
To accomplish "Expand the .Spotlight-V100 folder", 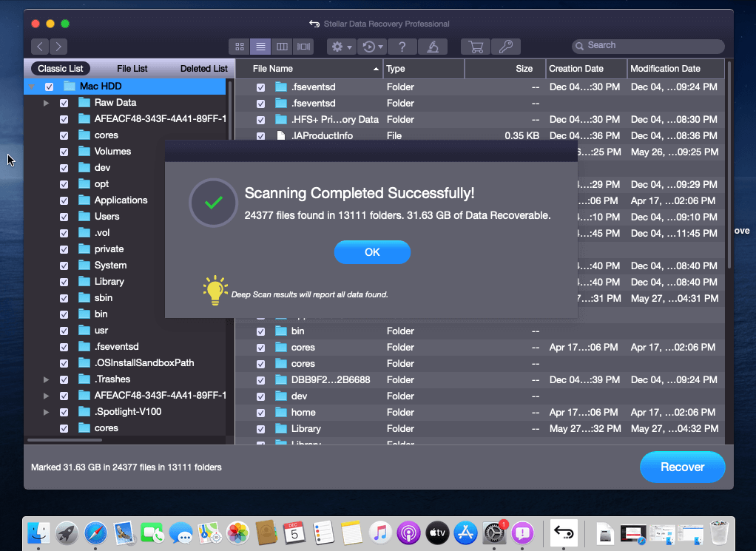I will click(x=46, y=412).
